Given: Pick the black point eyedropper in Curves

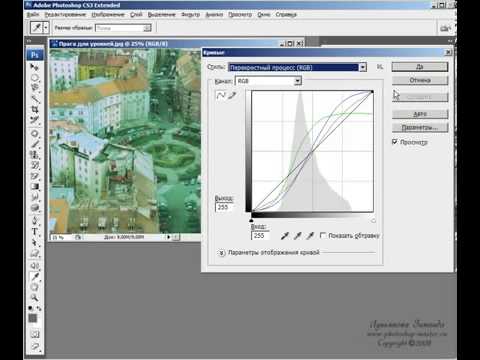Looking at the screenshot, I should [x=285, y=236].
